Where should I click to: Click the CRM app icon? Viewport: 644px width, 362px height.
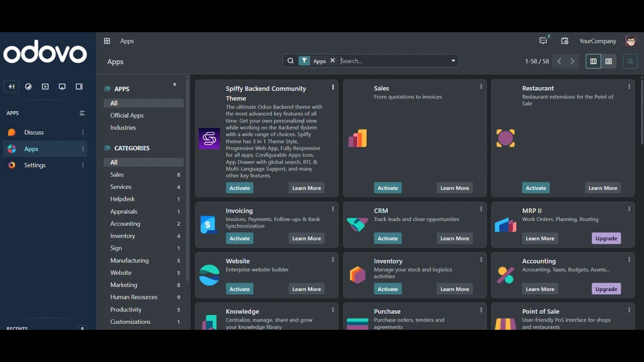[358, 225]
